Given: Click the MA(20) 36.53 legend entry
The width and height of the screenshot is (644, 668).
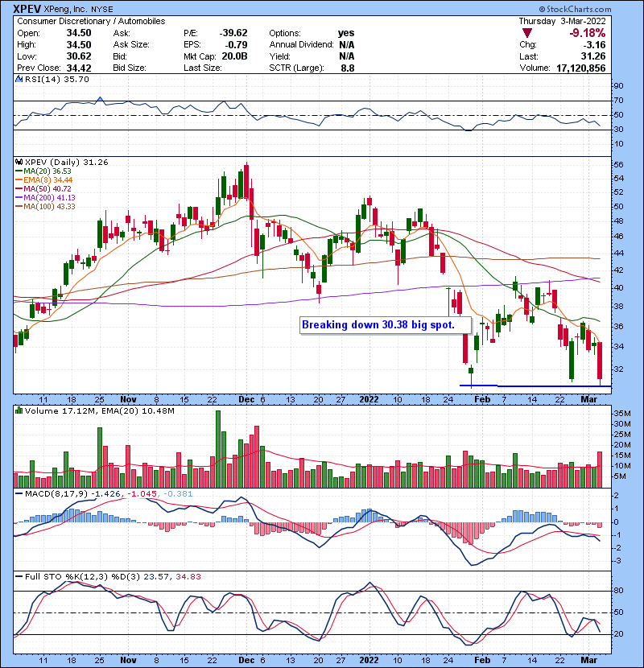Looking at the screenshot, I should [x=43, y=171].
